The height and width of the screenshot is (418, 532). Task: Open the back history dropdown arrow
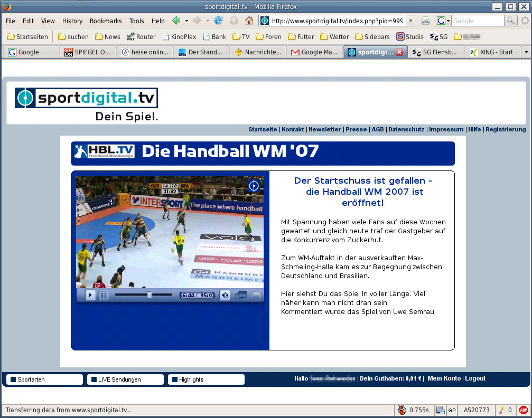pyautogui.click(x=186, y=21)
